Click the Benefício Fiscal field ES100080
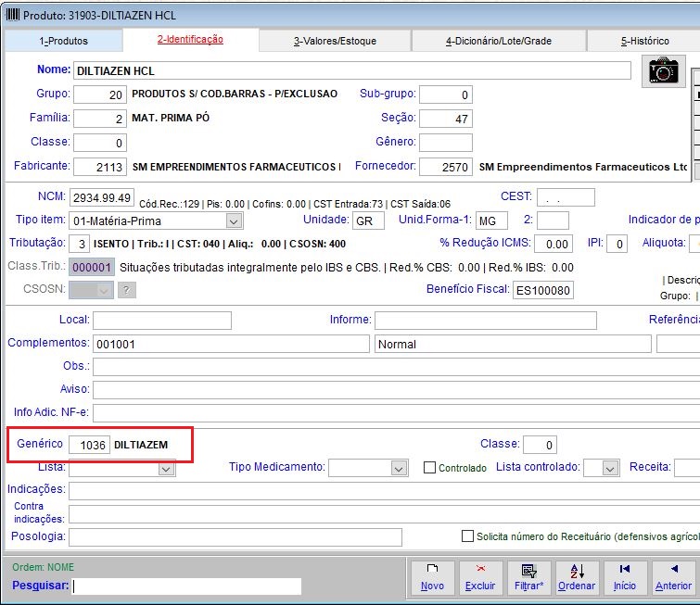This screenshot has height=605, width=700. 543,290
